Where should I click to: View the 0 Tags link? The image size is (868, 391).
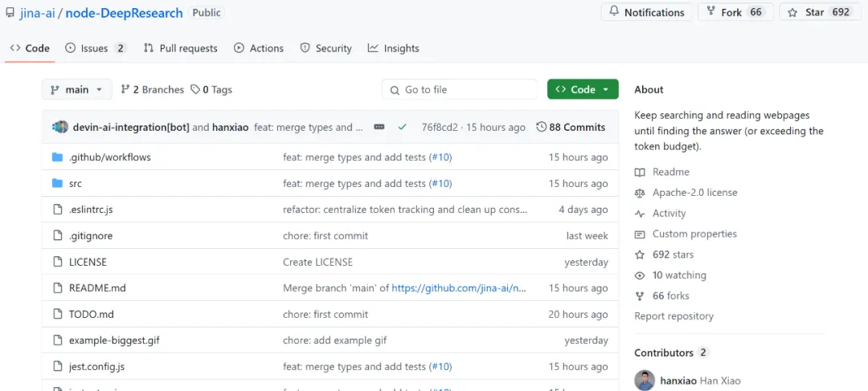211,90
